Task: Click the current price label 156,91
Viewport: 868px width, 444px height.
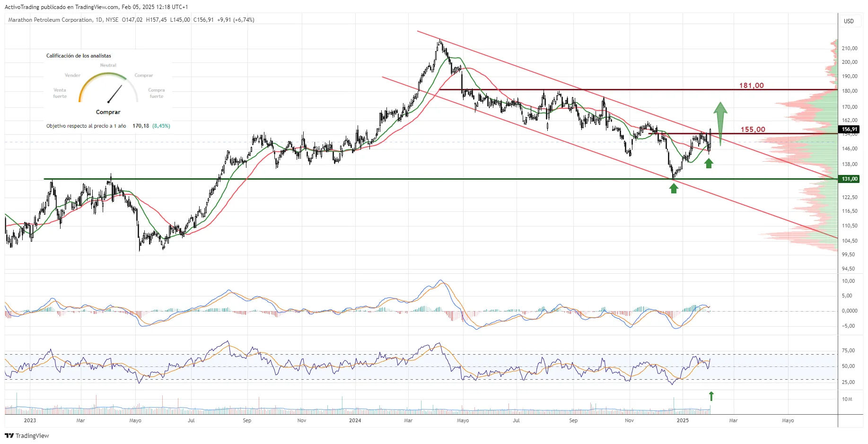Action: tap(850, 129)
